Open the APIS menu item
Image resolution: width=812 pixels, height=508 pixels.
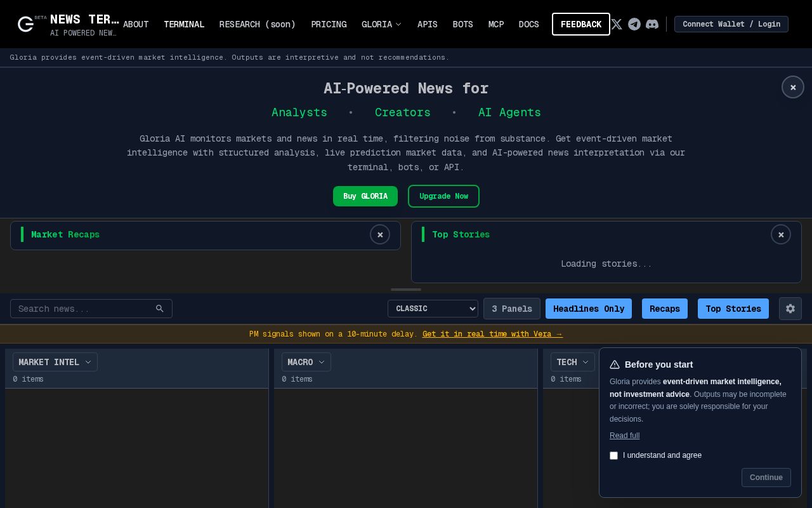tap(427, 24)
